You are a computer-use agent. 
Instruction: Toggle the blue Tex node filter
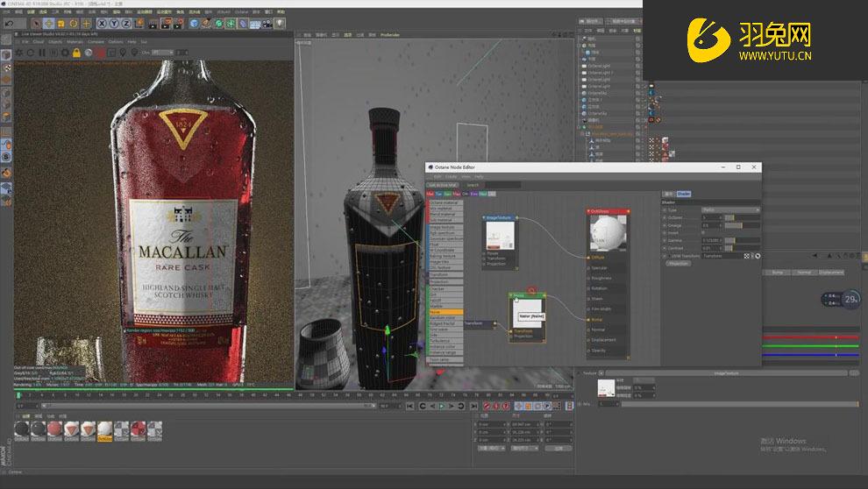[x=439, y=195]
